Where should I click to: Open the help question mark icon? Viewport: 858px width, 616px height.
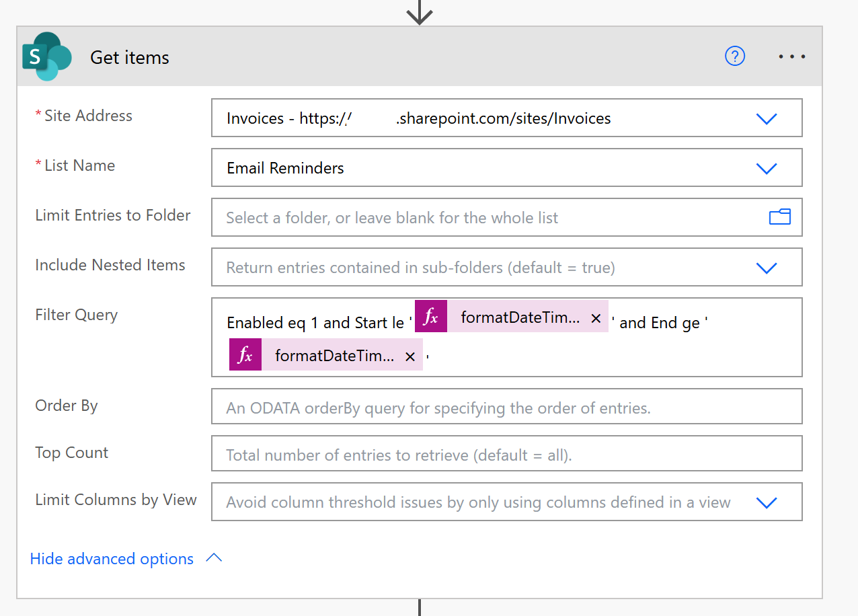735,57
